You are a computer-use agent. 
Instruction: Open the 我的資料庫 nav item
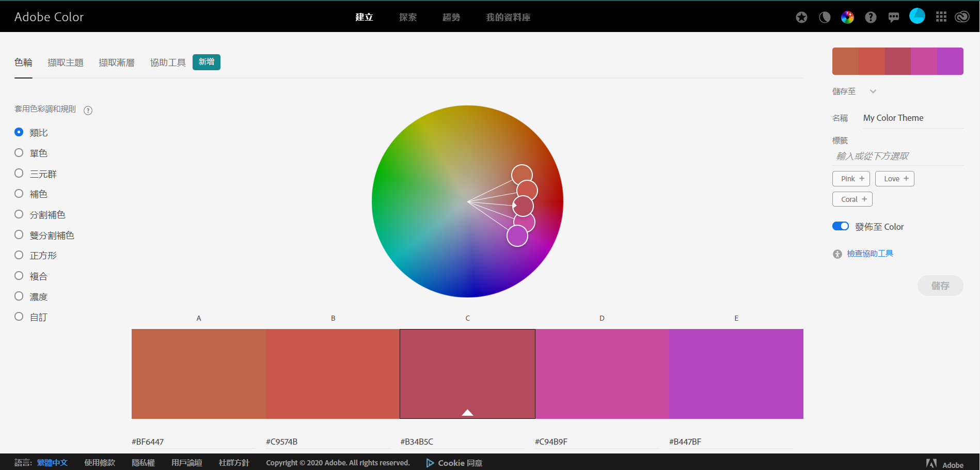tap(508, 17)
